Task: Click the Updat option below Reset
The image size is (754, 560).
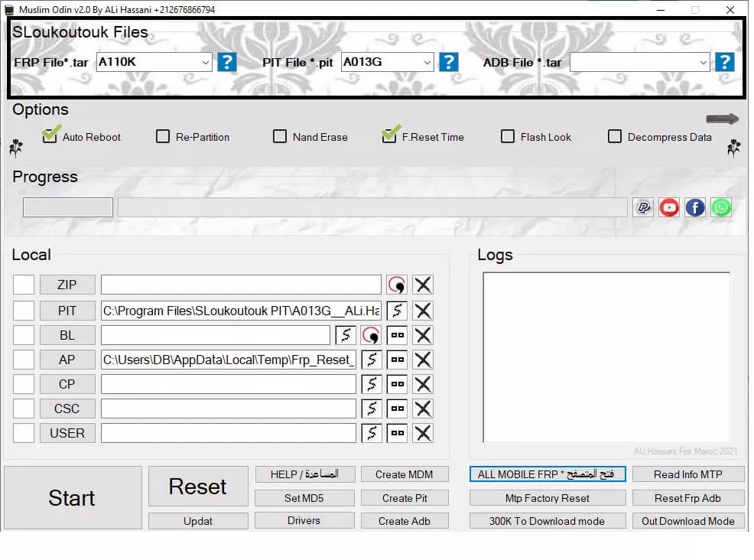Action: pyautogui.click(x=197, y=521)
